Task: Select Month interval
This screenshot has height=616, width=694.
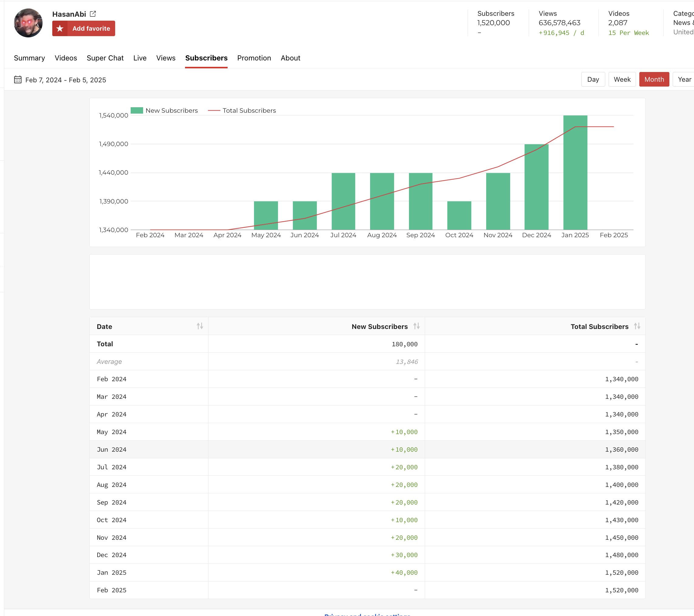Action: coord(654,79)
